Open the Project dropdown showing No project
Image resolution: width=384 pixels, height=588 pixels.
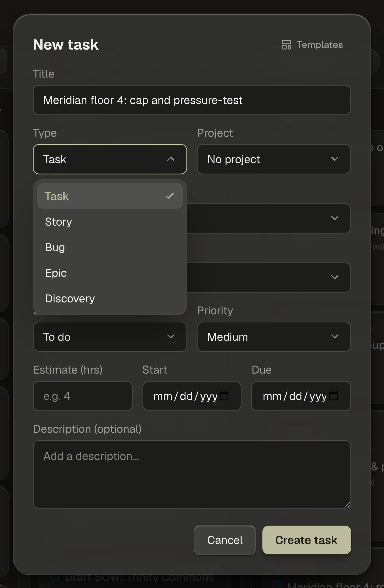pyautogui.click(x=274, y=159)
